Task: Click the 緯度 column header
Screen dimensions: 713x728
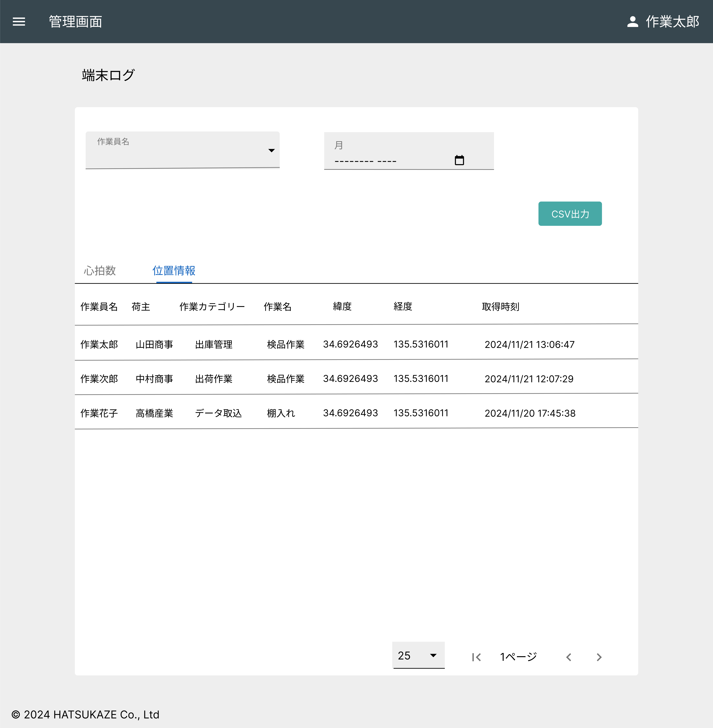Action: (x=342, y=307)
